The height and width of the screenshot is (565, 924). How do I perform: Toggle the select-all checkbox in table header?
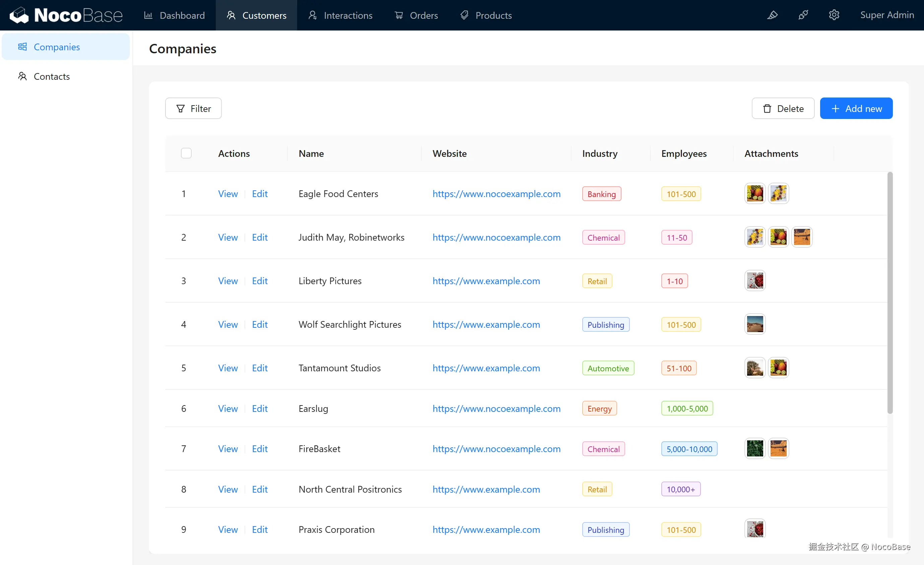tap(186, 153)
